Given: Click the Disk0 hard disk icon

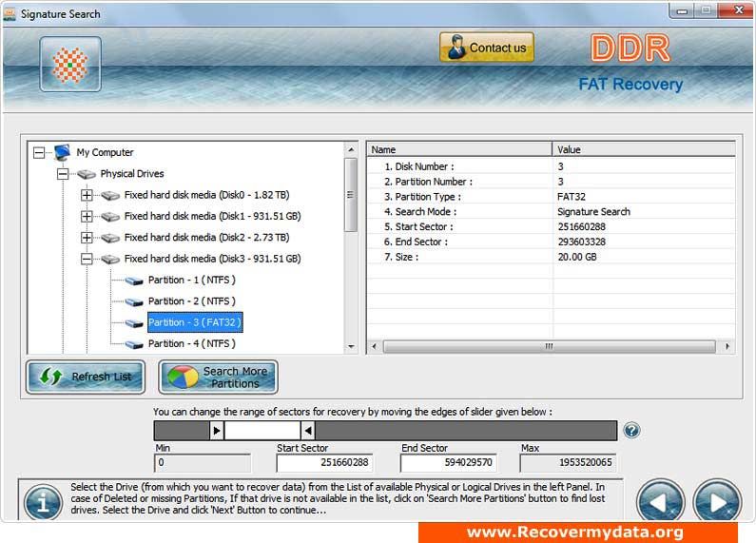Looking at the screenshot, I should (x=110, y=195).
